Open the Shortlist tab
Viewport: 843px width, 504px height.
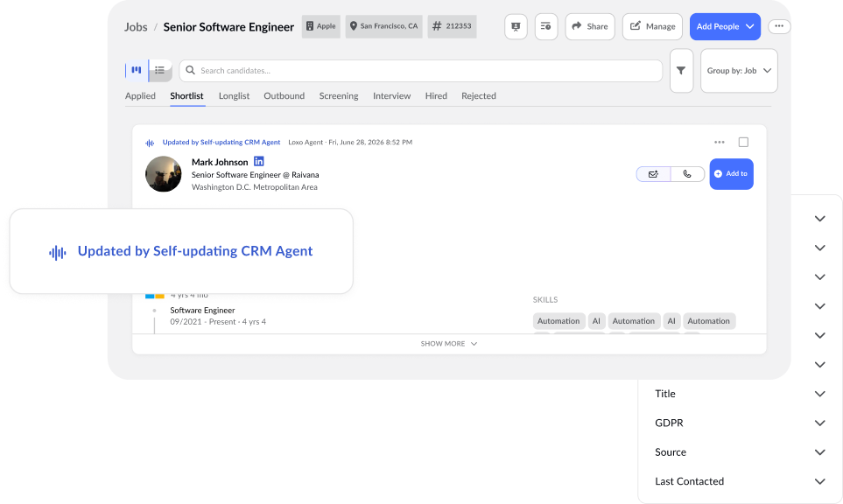click(x=186, y=96)
